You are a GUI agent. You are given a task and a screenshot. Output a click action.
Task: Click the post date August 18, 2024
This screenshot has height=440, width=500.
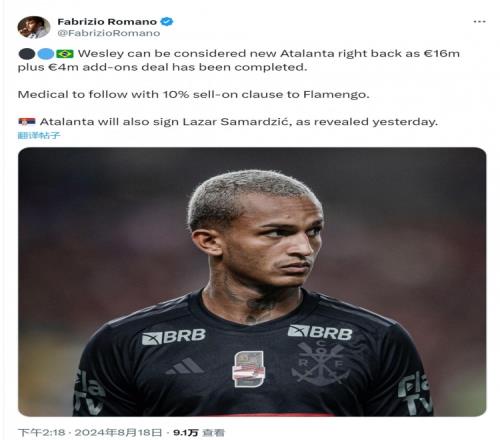[118, 433]
